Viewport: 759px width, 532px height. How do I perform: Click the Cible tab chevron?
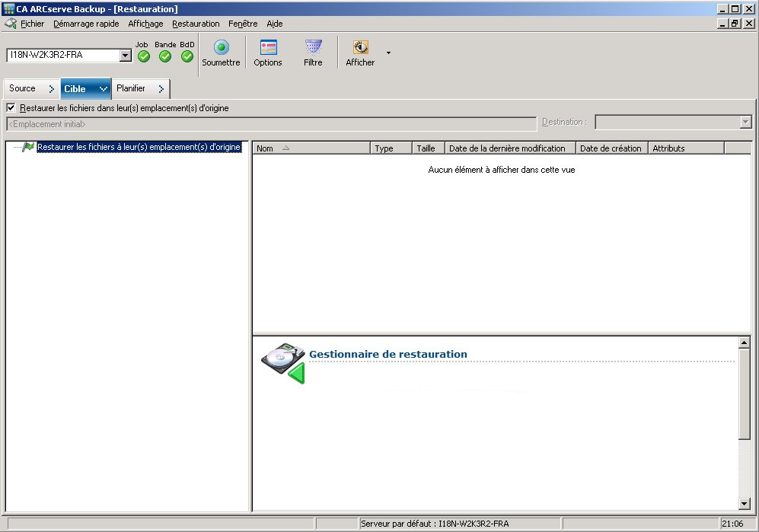pos(102,88)
